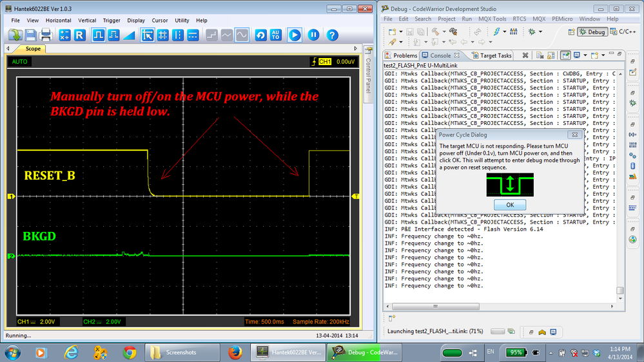Expand the brush icon dropdown in CodeWarrior
644x362 pixels.
[401, 42]
